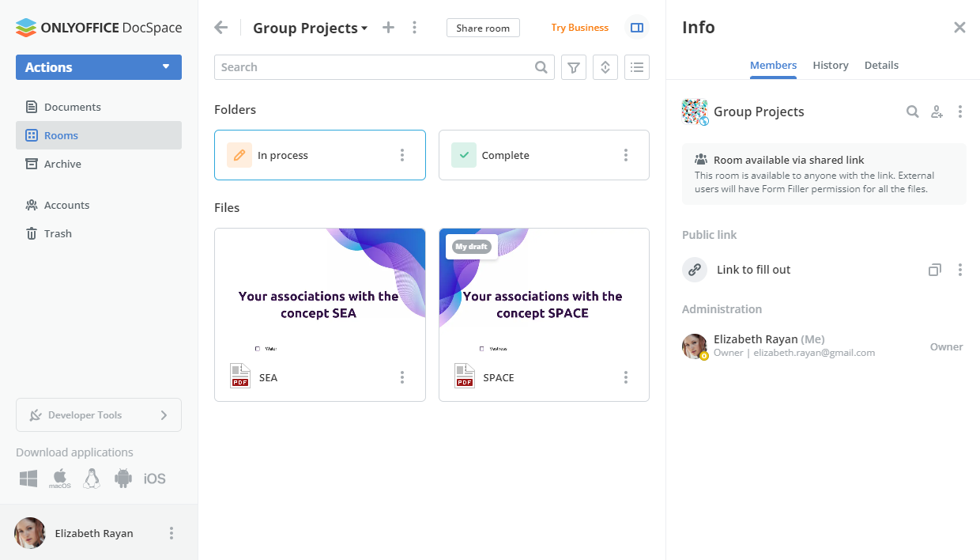
Task: Switch to the History tab
Action: point(830,66)
